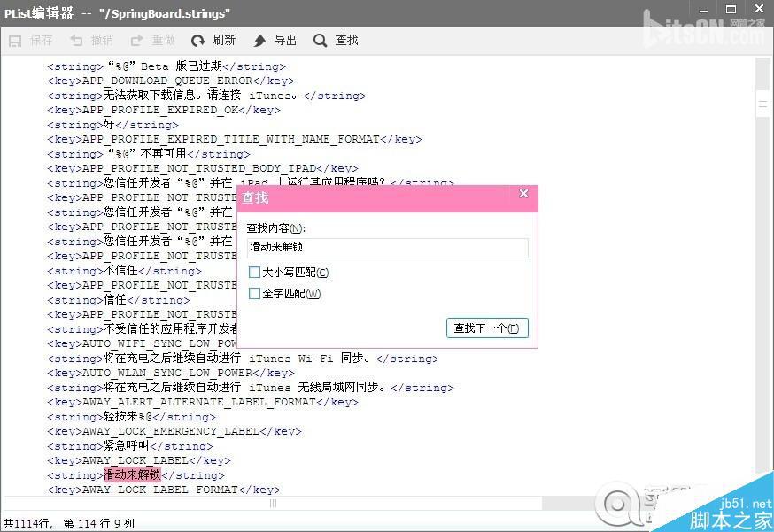Viewport: 774px width, 532px height.
Task: Focus the 查找内容 input field
Action: point(388,248)
